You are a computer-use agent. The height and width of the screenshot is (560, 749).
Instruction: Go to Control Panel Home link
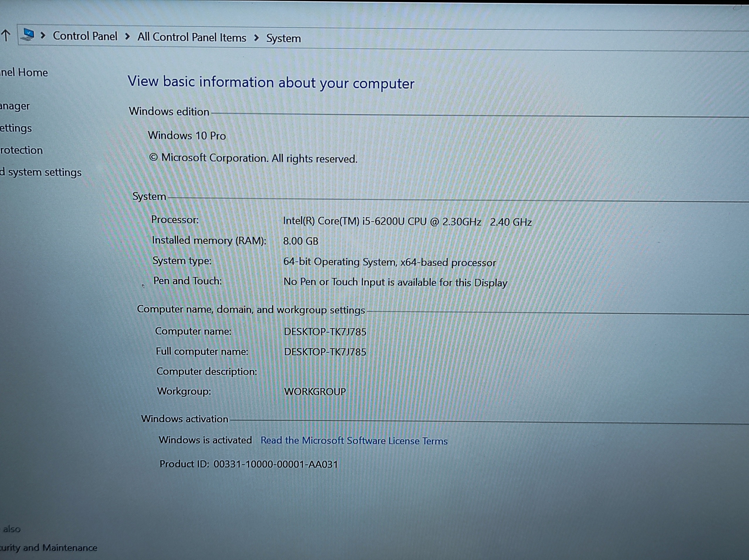pyautogui.click(x=24, y=73)
